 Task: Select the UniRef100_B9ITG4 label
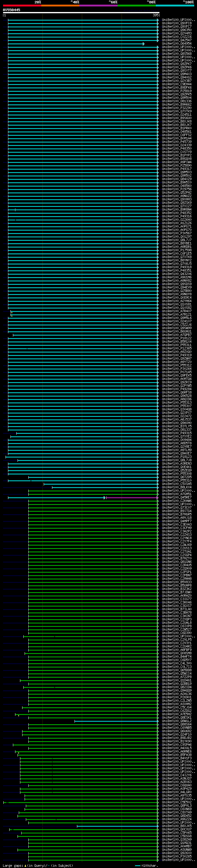(x=177, y=511)
